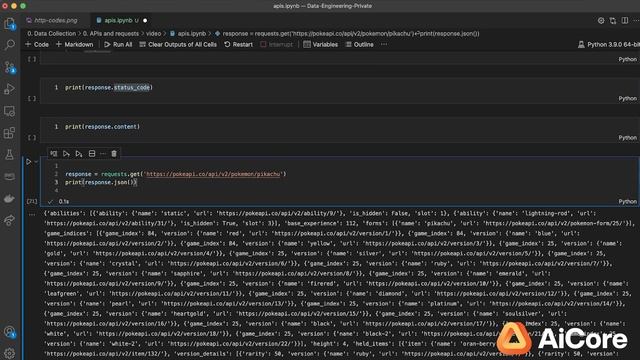This screenshot has width=640, height=360.
Task: Open '0. Data Collection' breadcrumb
Action: 51,34
